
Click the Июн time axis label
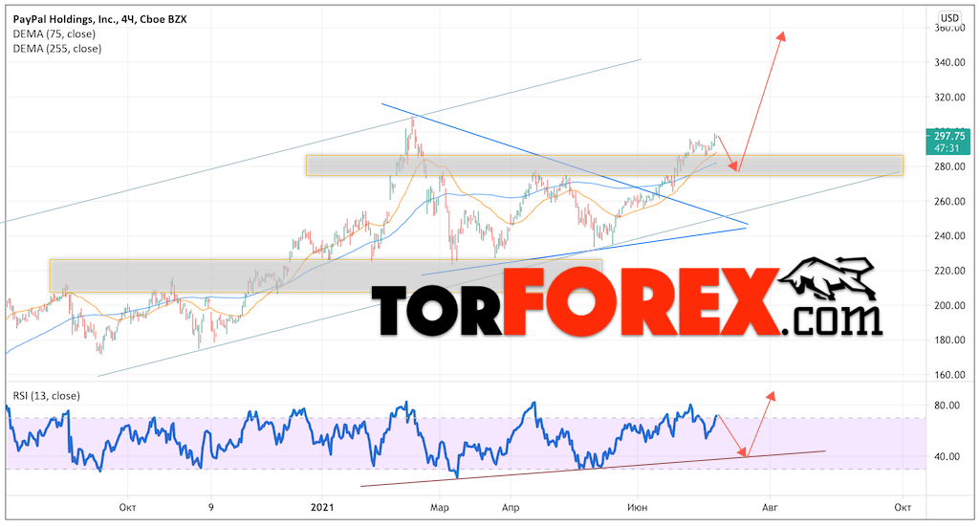click(638, 507)
